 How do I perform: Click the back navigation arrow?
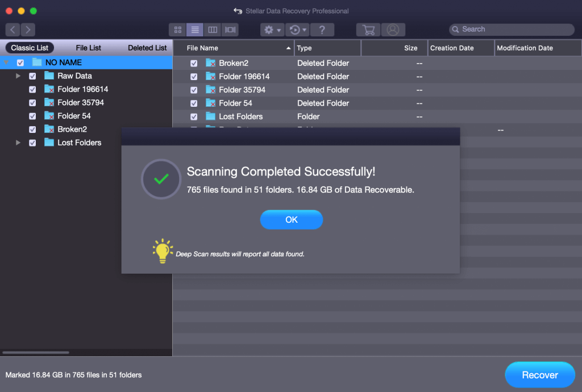click(13, 30)
